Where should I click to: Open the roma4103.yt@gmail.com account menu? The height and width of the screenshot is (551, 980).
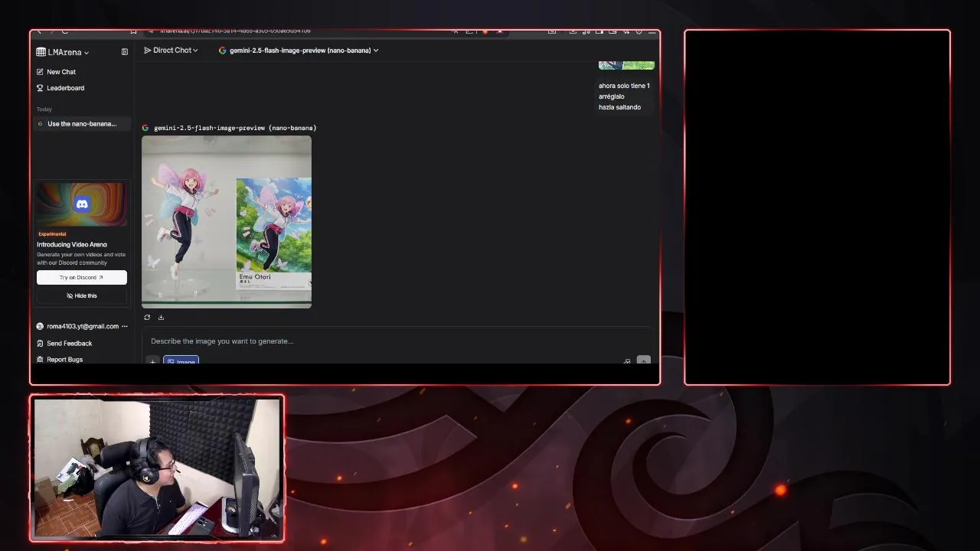(82, 326)
